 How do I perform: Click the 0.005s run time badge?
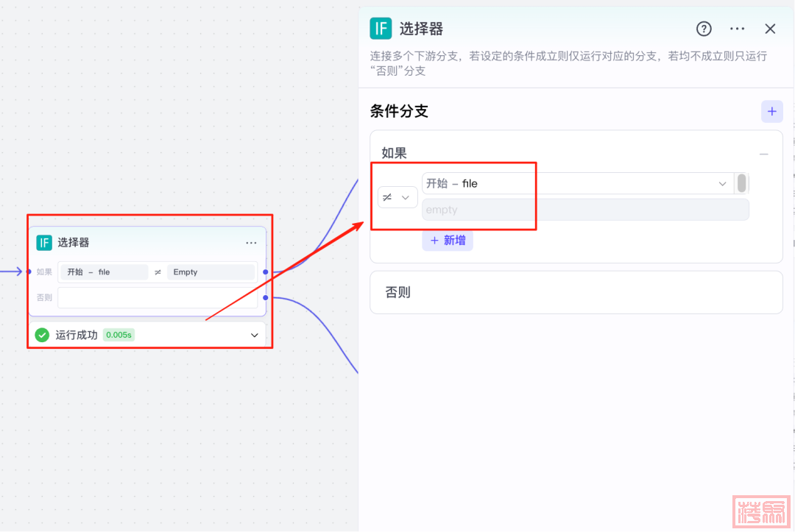119,335
